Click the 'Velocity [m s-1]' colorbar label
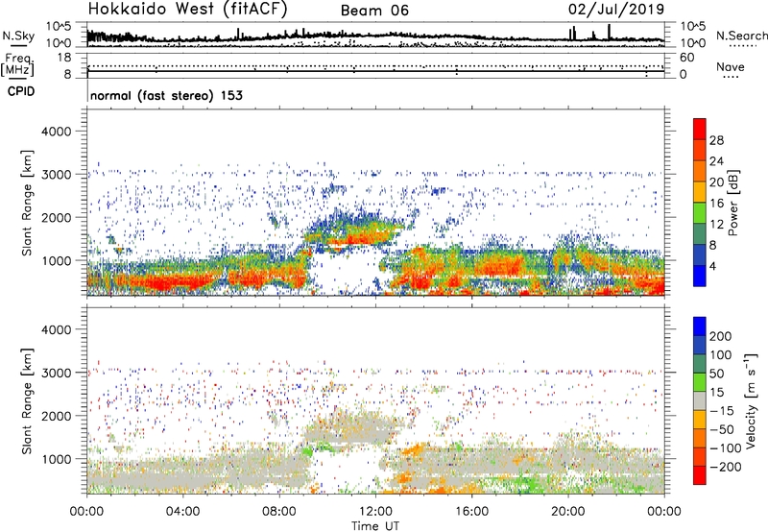The height and width of the screenshot is (532, 768). coord(751,401)
